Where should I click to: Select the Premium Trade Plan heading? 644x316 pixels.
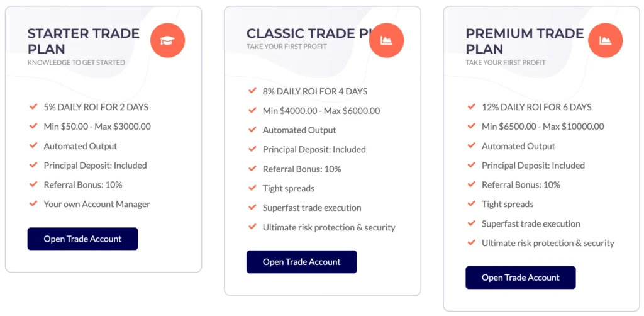tap(525, 41)
